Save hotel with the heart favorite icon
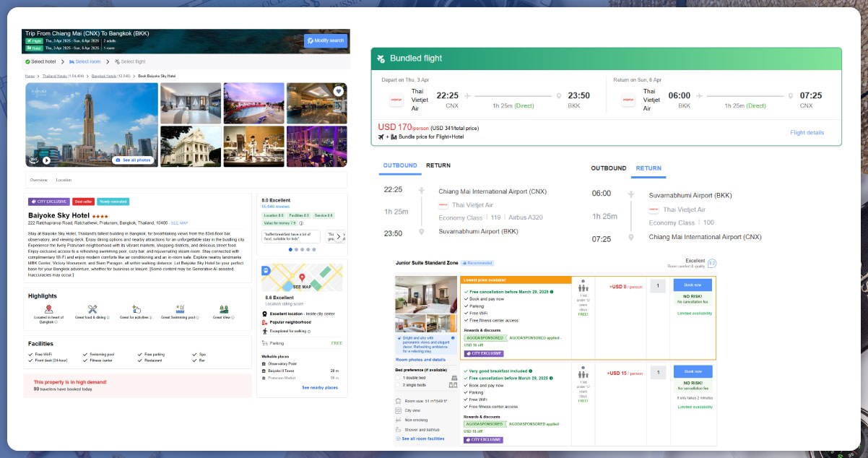 (x=338, y=91)
